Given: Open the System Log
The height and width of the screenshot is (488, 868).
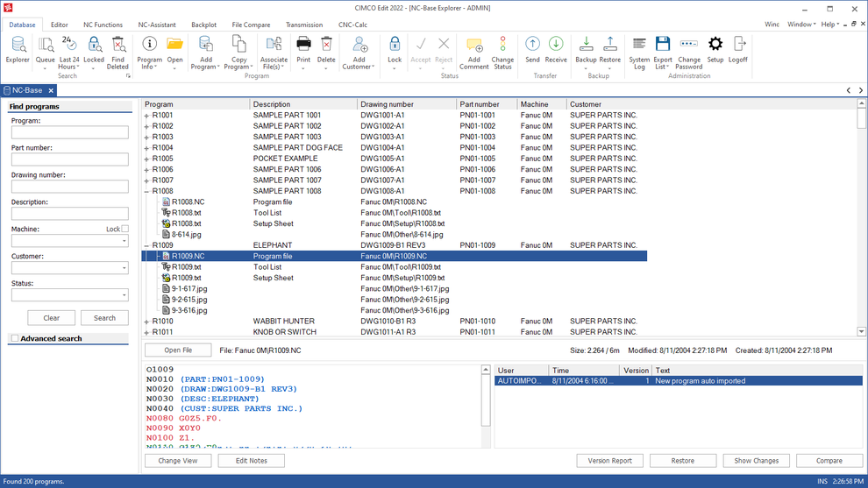Looking at the screenshot, I should [639, 52].
